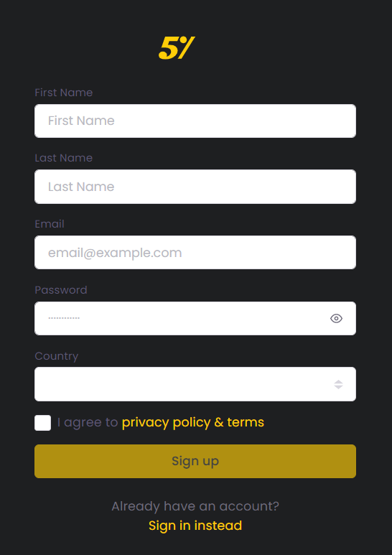Click the word "terms" in yellow link
392x555 pixels.
(246, 422)
